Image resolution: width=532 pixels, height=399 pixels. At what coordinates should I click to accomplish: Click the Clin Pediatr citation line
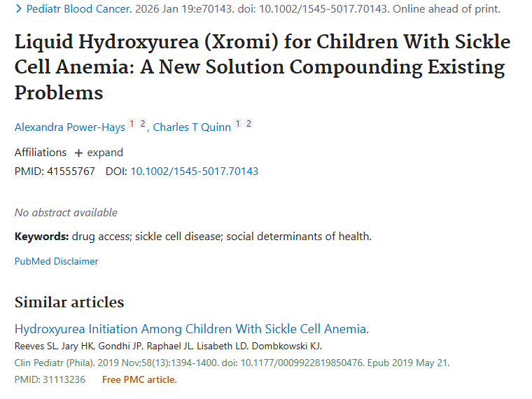click(x=232, y=363)
